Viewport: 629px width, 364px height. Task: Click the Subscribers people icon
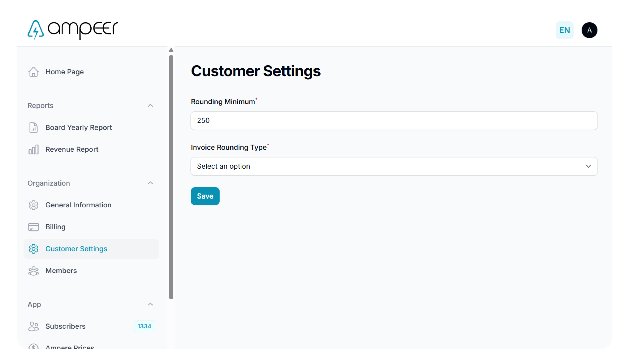[33, 327]
